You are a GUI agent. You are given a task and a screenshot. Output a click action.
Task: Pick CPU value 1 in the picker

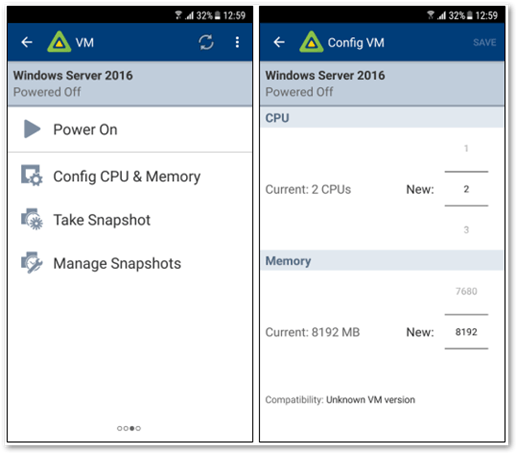(x=466, y=148)
